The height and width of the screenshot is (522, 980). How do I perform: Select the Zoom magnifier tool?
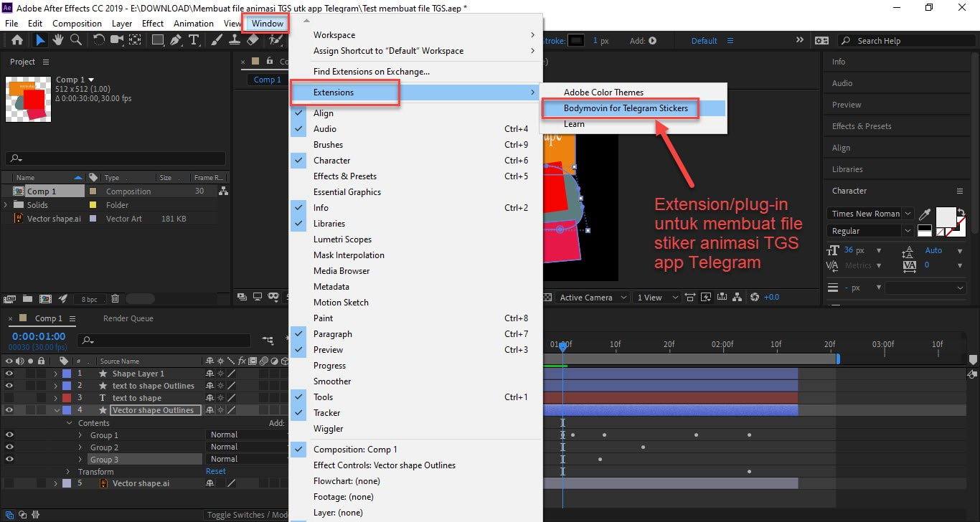[75, 40]
